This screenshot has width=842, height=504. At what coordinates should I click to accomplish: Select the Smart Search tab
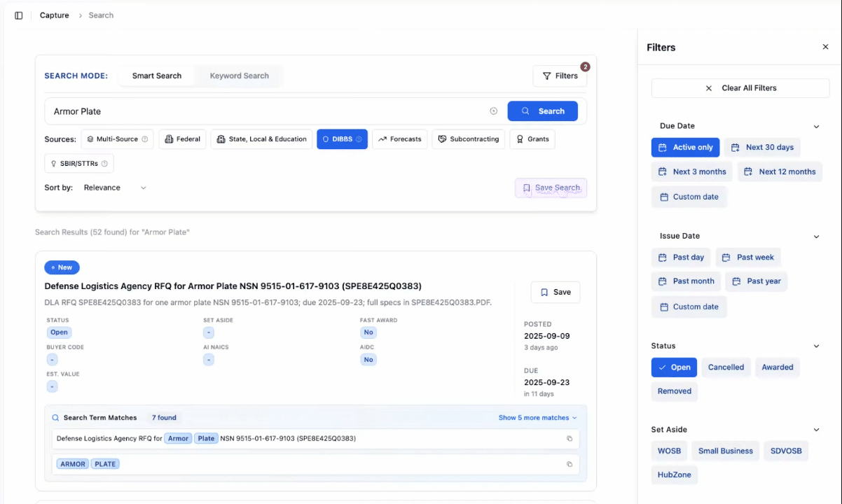click(x=156, y=76)
